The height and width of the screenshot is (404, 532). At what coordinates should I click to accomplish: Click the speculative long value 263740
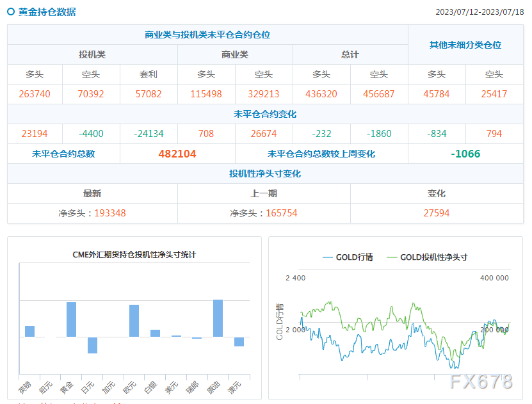tap(35, 94)
